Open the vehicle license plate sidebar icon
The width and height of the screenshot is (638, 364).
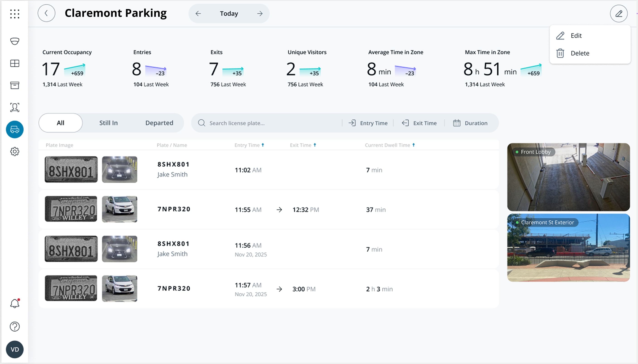[x=15, y=130]
